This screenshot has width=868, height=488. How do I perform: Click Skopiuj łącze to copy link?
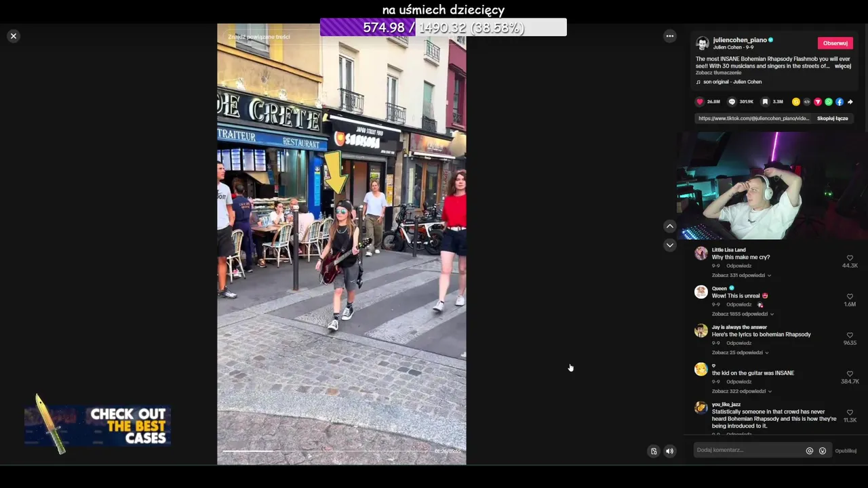(x=832, y=119)
